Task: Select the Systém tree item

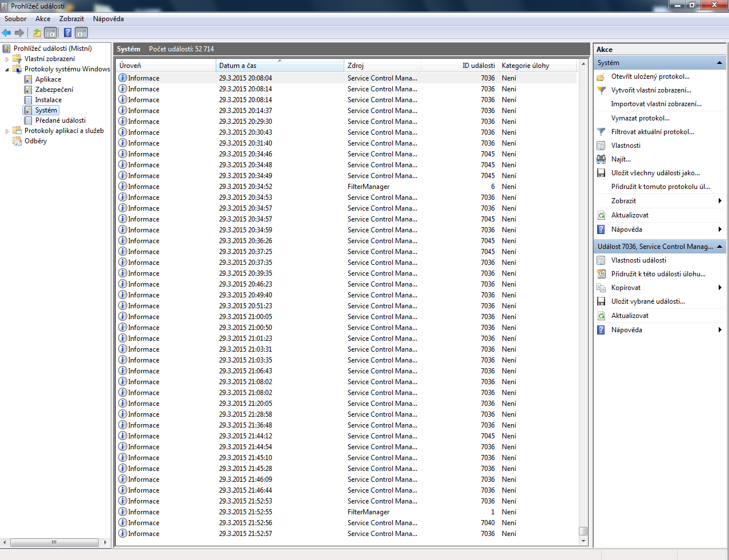Action: pyautogui.click(x=46, y=110)
